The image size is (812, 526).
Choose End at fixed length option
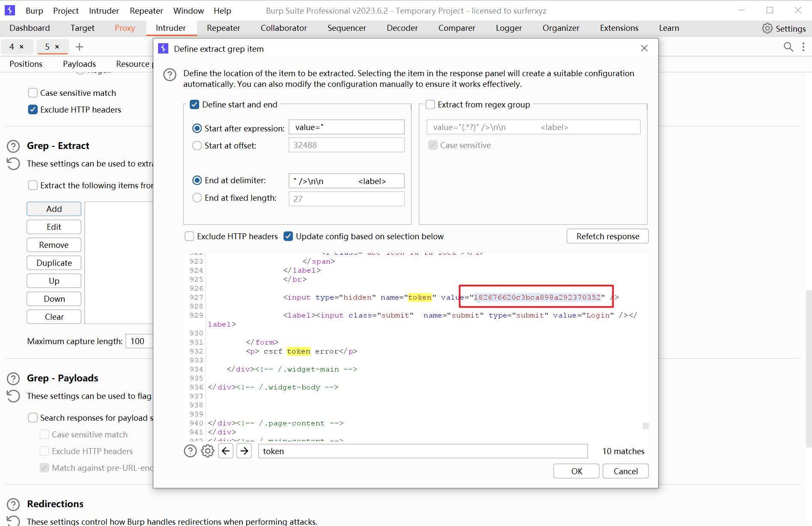coord(197,198)
